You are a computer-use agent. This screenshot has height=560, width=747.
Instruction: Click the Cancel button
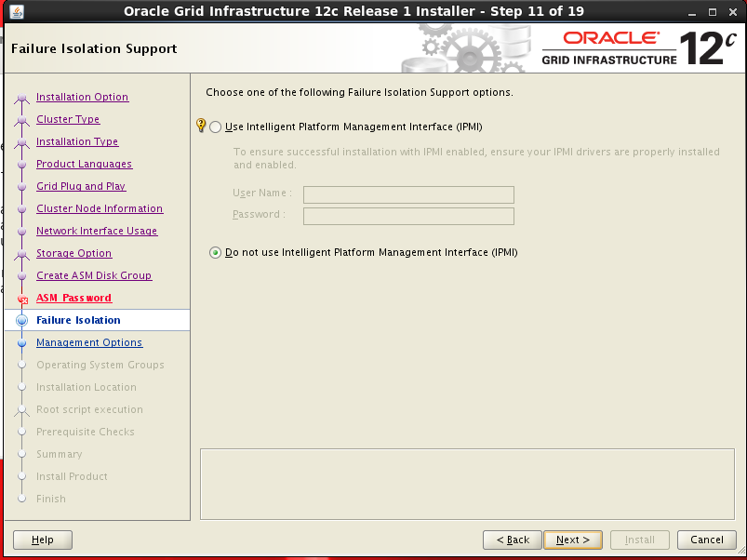(707, 540)
